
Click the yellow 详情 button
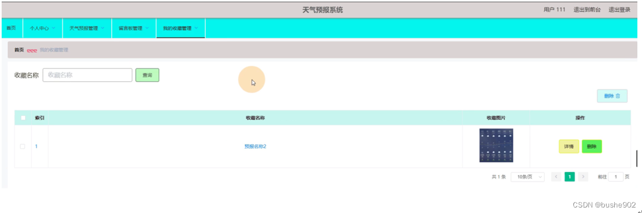point(569,146)
